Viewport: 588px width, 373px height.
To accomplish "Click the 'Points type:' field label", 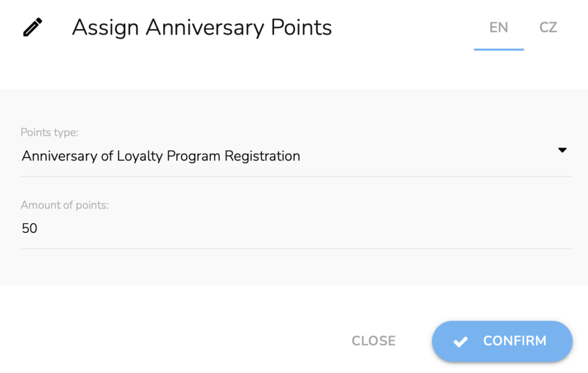I will click(x=49, y=132).
